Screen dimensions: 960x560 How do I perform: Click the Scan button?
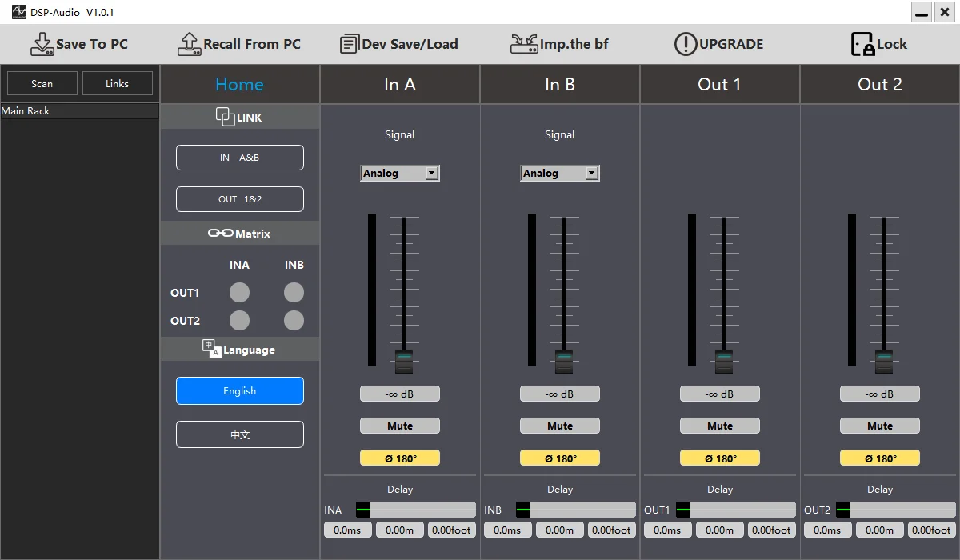42,83
